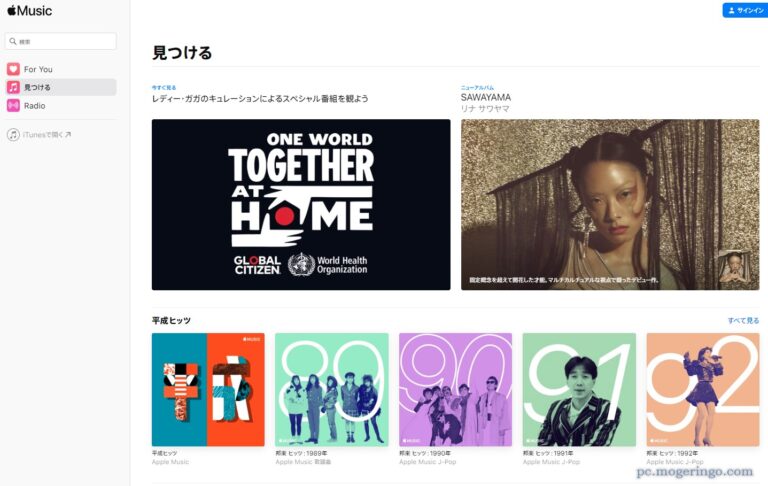
Task: Click the external link arrow beside iTunesで開く
Action: [68, 135]
